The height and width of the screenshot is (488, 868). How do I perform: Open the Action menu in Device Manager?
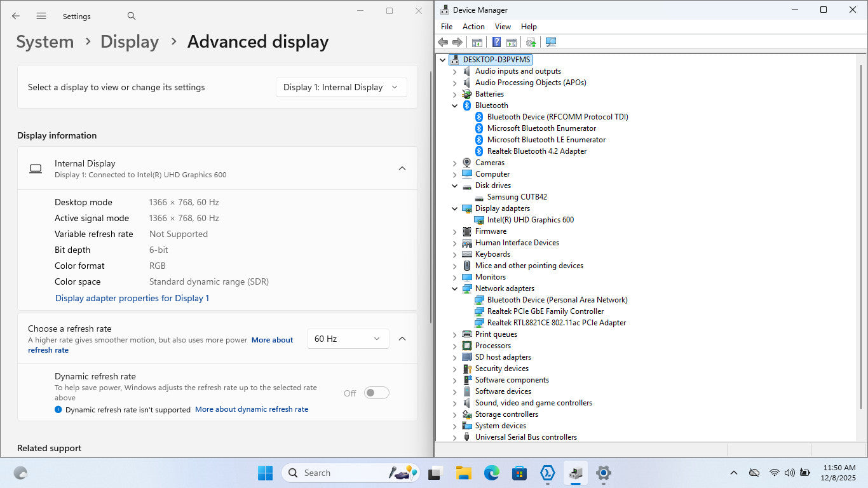tap(473, 27)
